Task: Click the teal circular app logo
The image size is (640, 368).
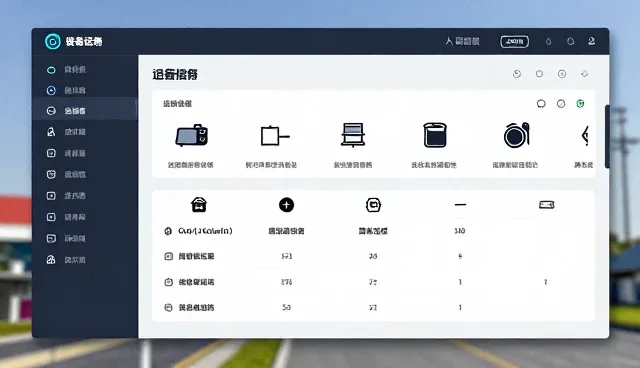Action: pos(53,42)
